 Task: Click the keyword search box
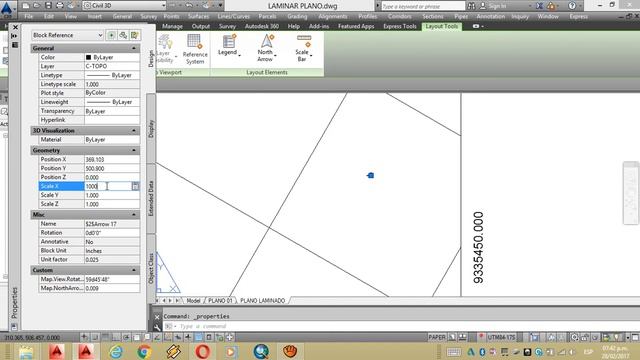coord(423,6)
